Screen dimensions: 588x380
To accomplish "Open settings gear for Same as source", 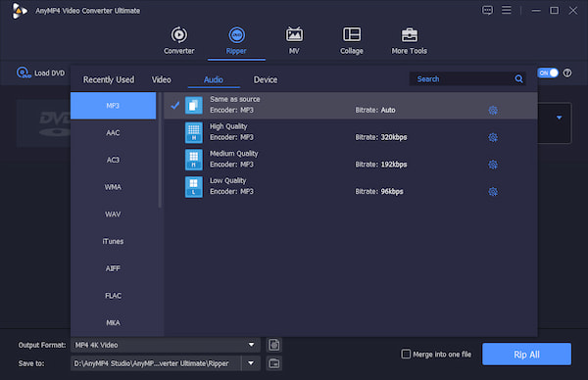I will point(493,110).
